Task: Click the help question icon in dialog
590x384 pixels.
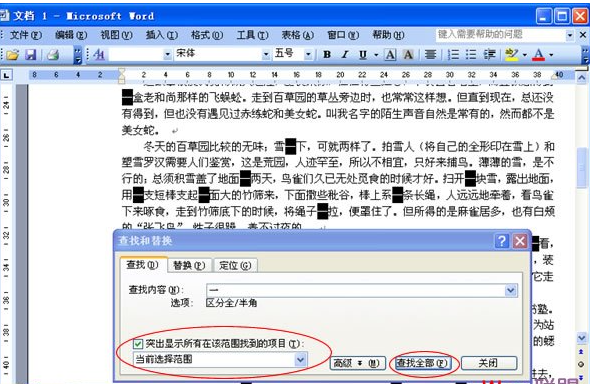Action: pyautogui.click(x=502, y=241)
